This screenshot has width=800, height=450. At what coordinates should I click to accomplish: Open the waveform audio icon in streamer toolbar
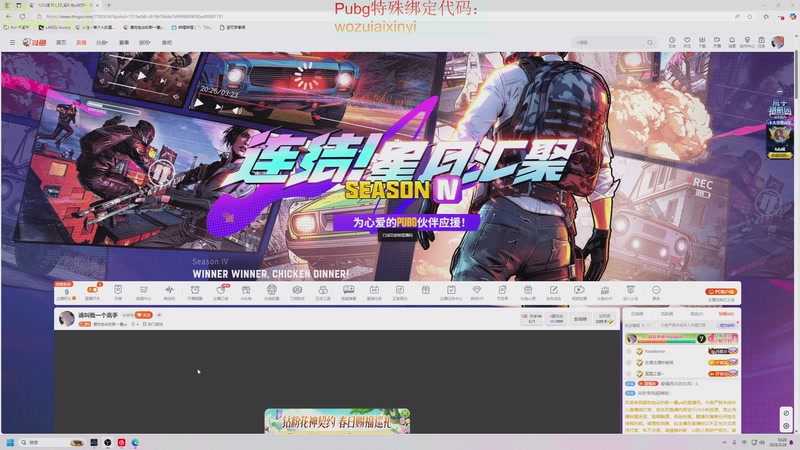(169, 292)
